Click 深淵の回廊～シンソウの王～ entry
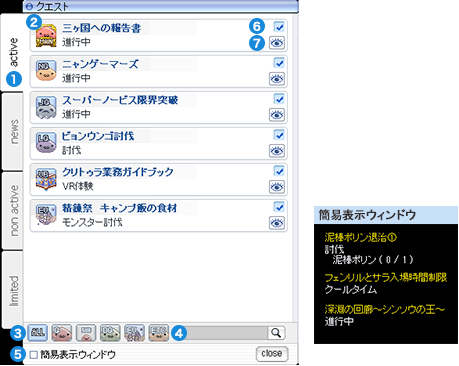 [384, 310]
